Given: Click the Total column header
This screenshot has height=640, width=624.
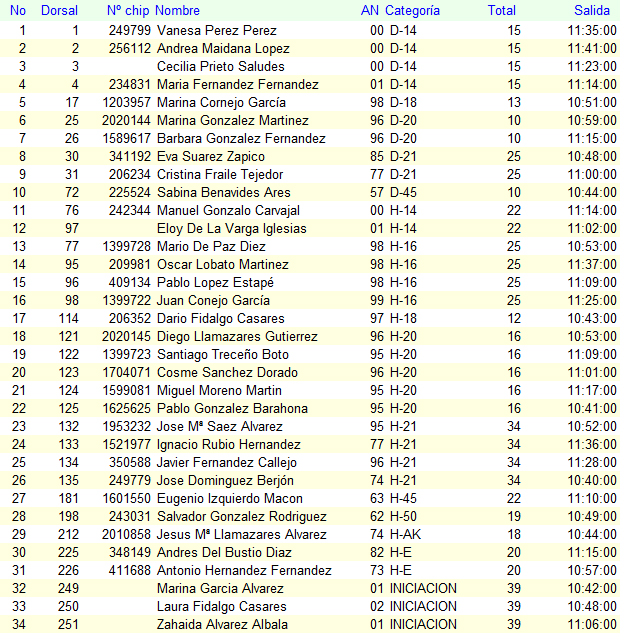Looking at the screenshot, I should [x=502, y=11].
